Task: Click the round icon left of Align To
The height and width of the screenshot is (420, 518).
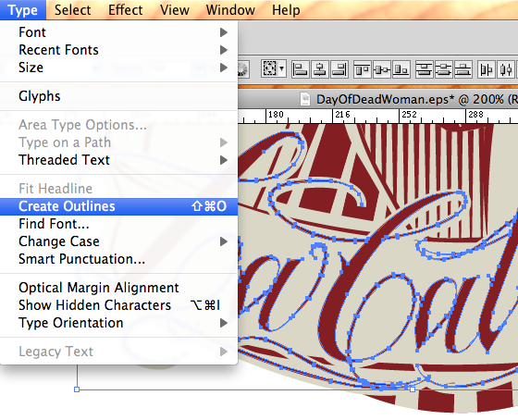Action: (x=243, y=69)
